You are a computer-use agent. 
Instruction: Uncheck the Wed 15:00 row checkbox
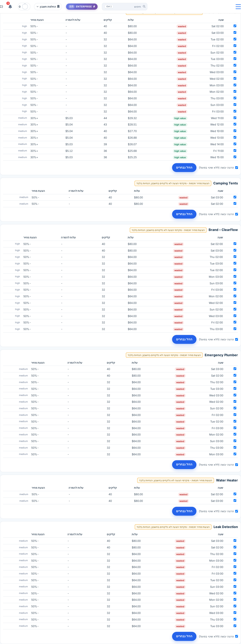click(x=235, y=157)
